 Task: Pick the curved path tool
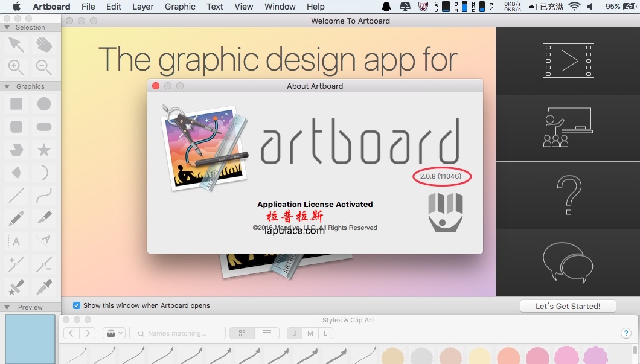pyautogui.click(x=43, y=196)
